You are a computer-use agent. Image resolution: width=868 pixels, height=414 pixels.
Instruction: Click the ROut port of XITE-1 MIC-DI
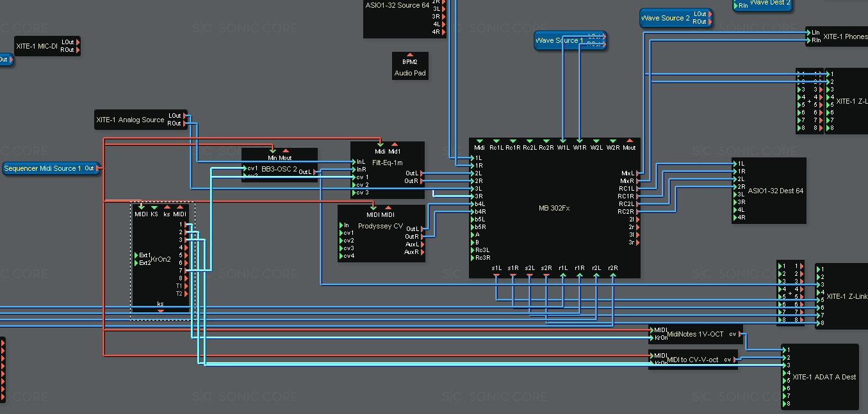coord(78,50)
